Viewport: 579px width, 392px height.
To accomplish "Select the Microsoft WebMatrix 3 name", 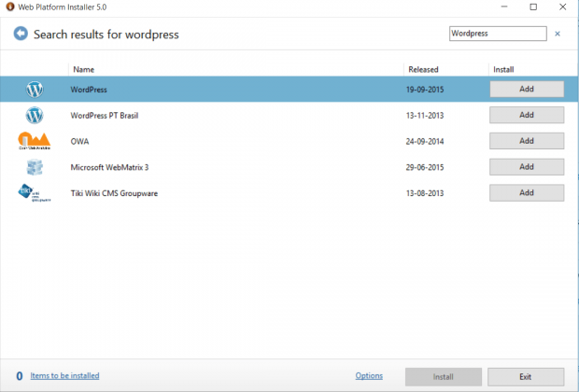I will (109, 168).
